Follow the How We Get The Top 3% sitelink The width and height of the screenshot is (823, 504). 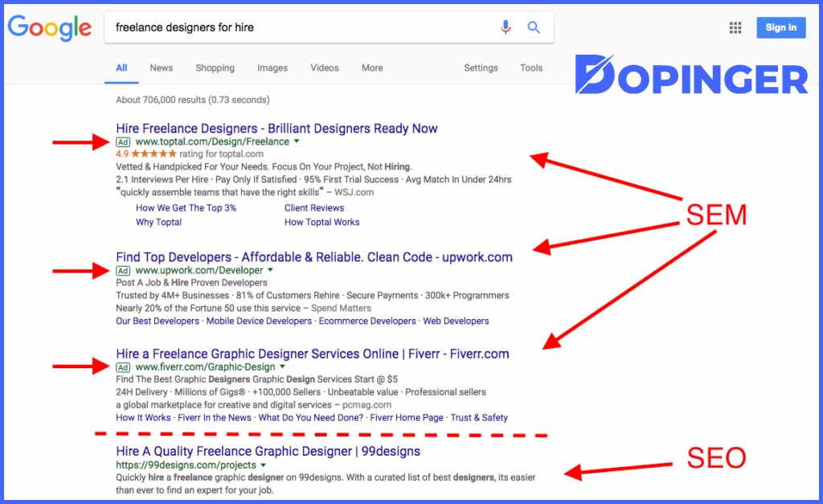point(186,208)
